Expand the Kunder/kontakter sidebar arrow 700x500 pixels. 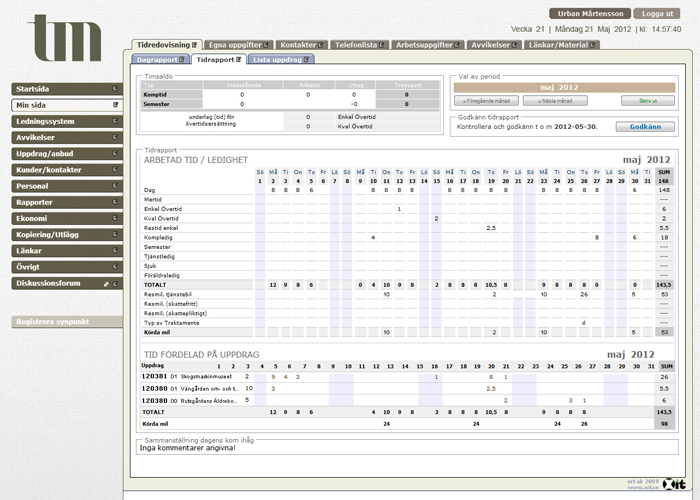(x=115, y=170)
